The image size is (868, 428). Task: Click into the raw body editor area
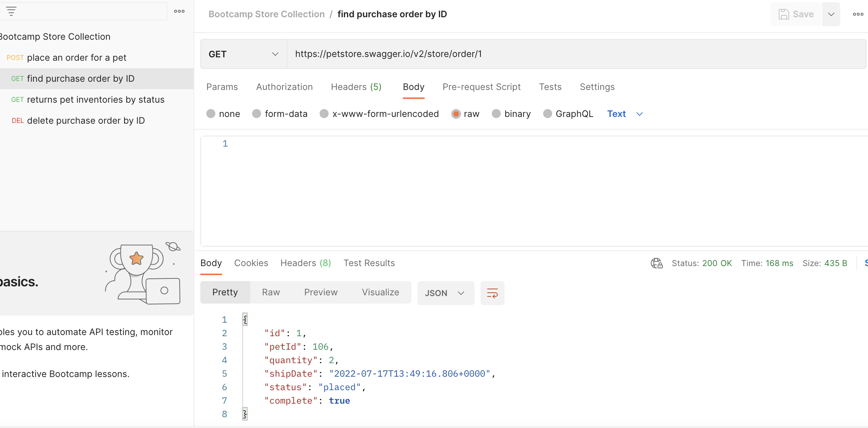tap(535, 191)
